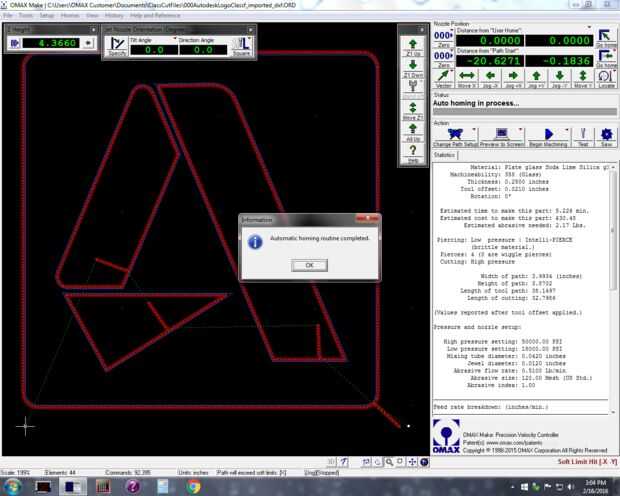The height and width of the screenshot is (496, 620).
Task: Click OK in the homing completed dialog
Action: click(x=309, y=265)
